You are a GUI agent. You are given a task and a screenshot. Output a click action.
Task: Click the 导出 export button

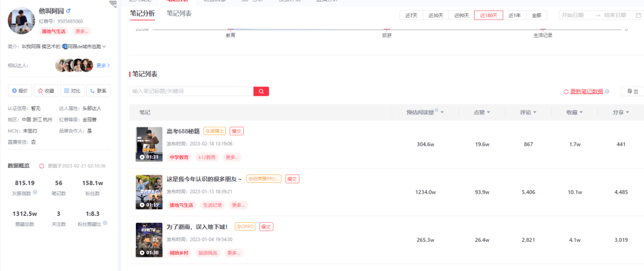pos(632,91)
